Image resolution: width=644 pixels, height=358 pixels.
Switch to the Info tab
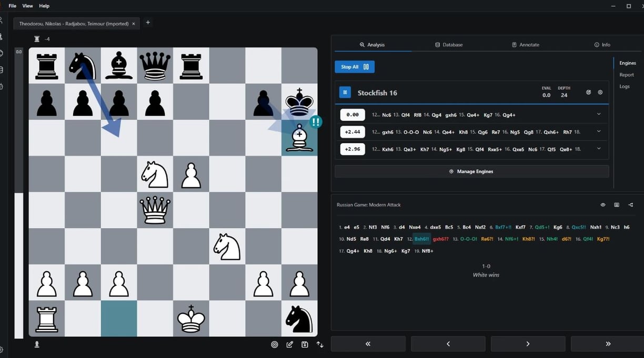[602, 45]
